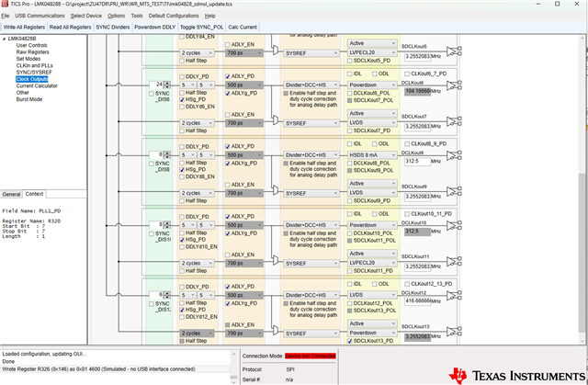Image resolution: width=588 pixels, height=385 pixels.
Task: Uncheck the SDCLKout13_PD checkbox
Action: [x=349, y=341]
